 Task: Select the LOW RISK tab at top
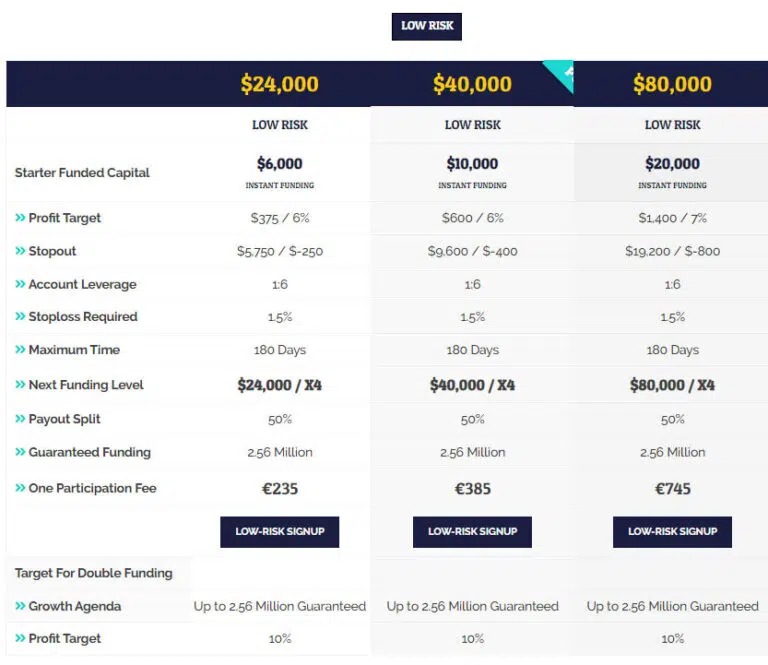pos(427,26)
